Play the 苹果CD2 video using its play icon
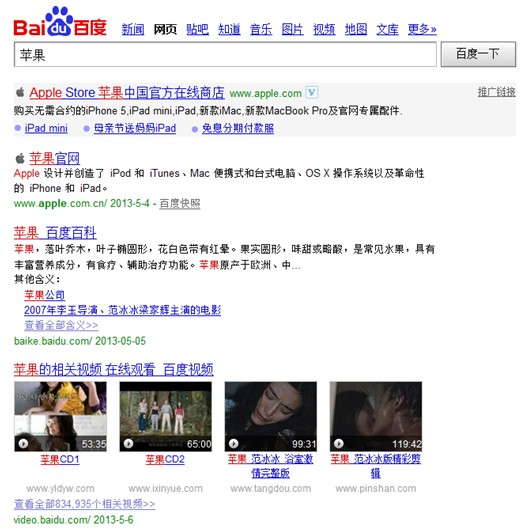This screenshot has height=531, width=525. (128, 443)
